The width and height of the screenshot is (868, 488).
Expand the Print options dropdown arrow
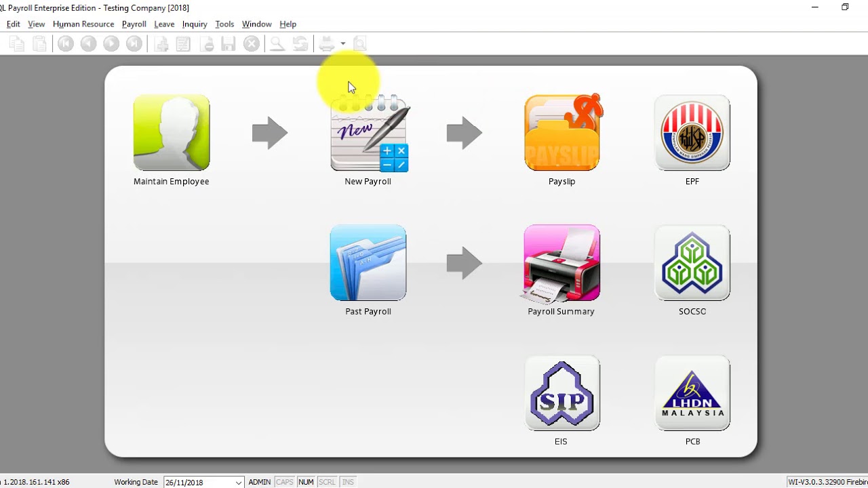(343, 43)
